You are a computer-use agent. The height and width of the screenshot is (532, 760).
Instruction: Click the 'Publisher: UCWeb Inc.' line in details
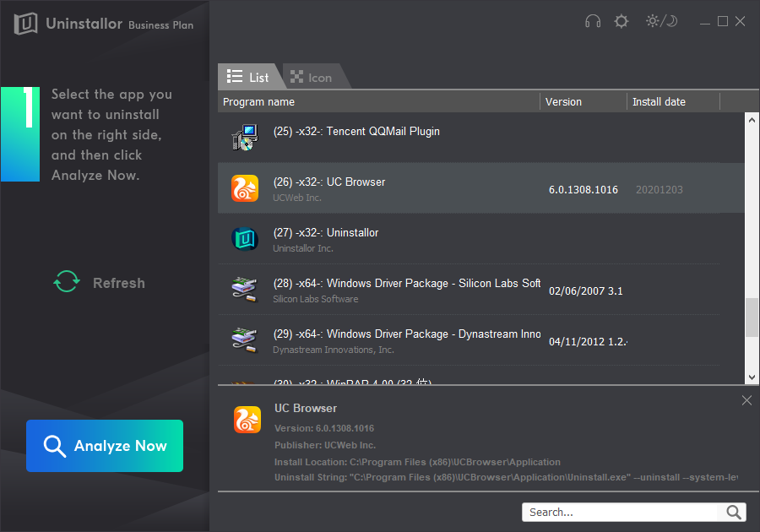325,445
